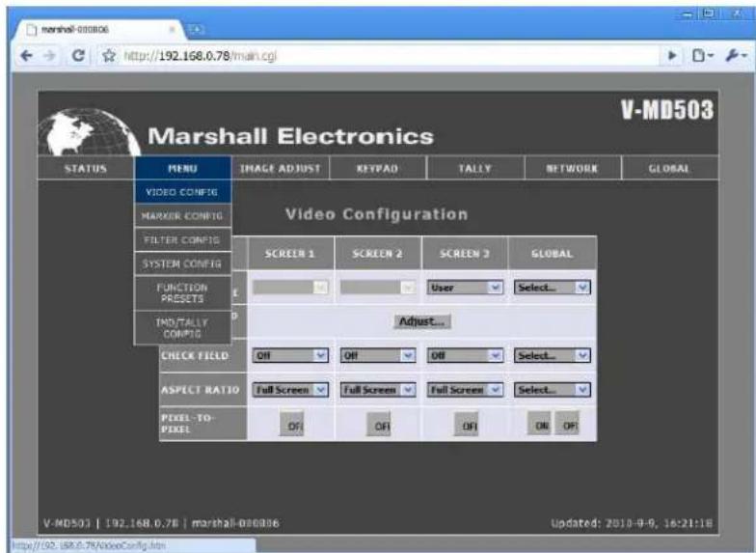Open Check Field dropdown for Screen 3
Image resolution: width=756 pixels, height=553 pixels.
(x=465, y=355)
